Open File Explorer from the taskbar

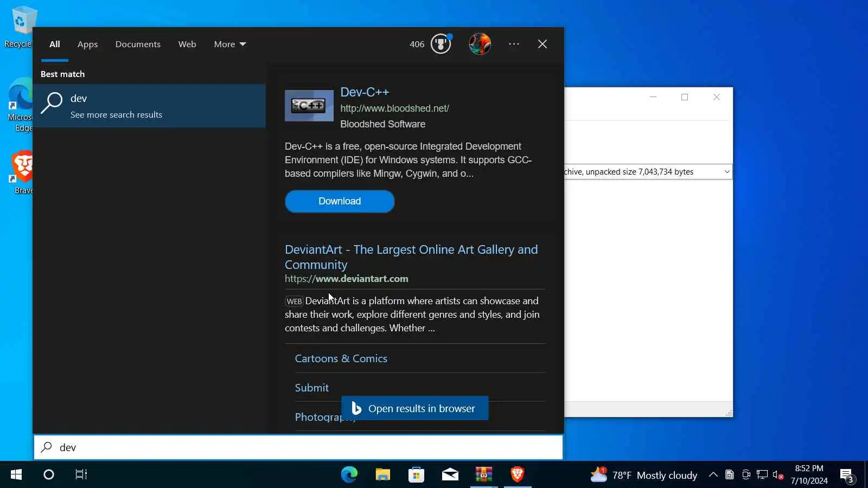(x=383, y=474)
